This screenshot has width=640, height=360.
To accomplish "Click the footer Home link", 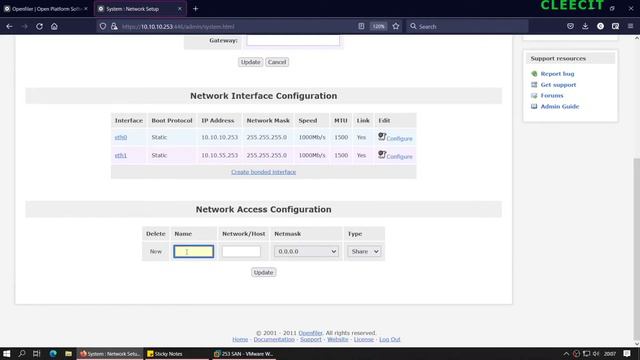I will [x=240, y=339].
